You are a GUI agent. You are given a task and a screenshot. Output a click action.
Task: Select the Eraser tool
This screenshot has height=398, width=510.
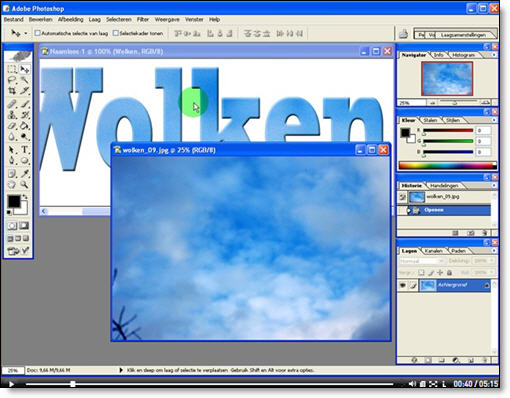coord(12,126)
